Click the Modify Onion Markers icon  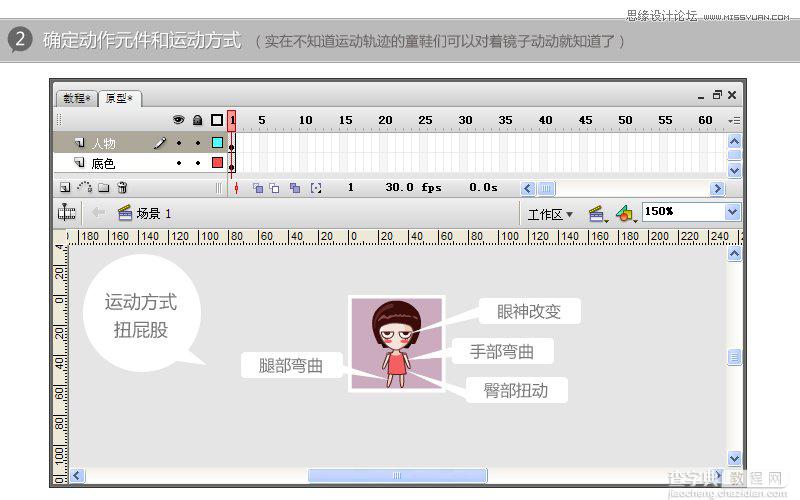(316, 188)
